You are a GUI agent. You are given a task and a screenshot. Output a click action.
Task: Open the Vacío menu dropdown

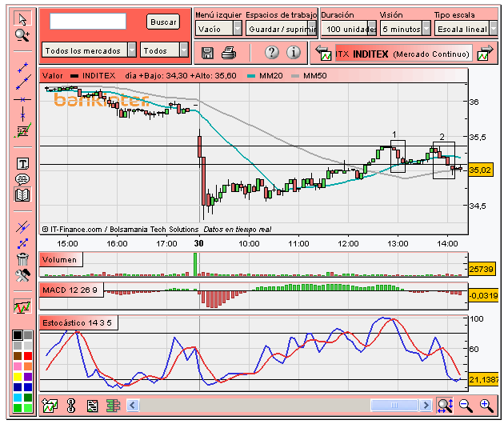(218, 30)
